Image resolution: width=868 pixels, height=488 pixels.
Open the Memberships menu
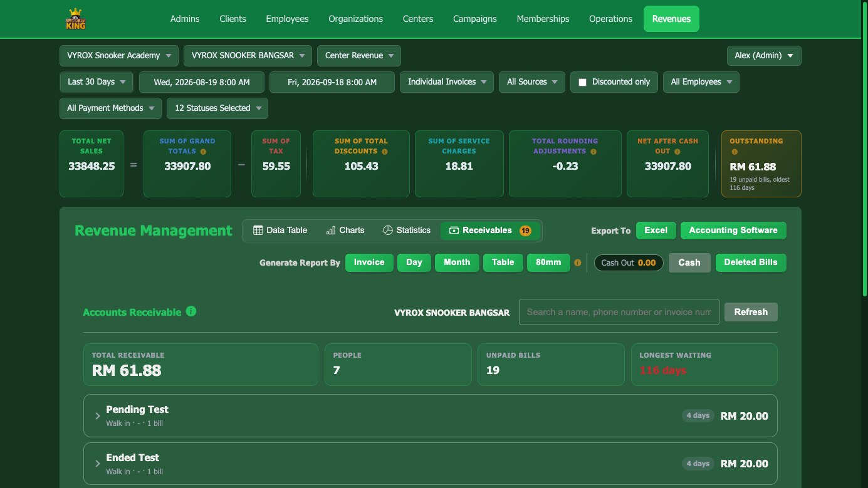click(543, 19)
